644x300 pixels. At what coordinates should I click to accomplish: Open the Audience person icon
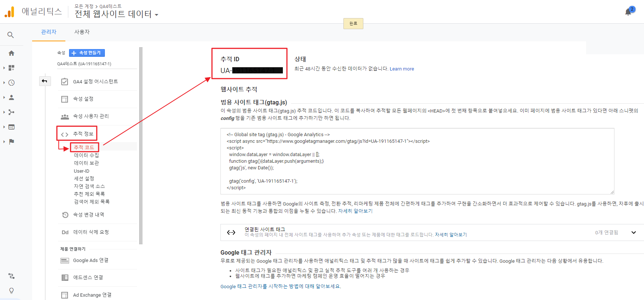pos(11,97)
